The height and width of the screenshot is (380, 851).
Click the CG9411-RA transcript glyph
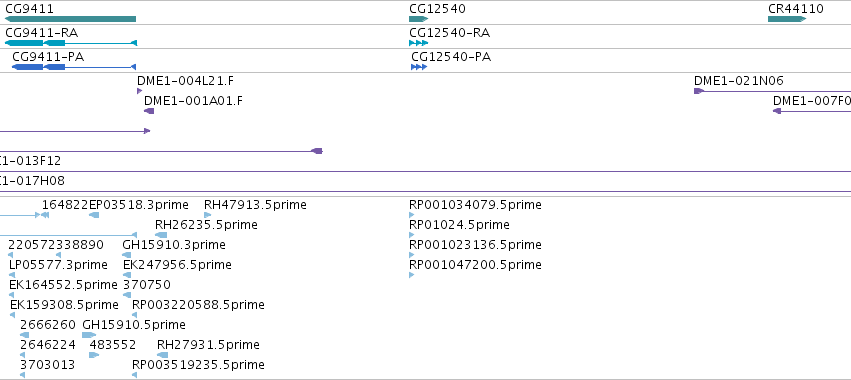pyautogui.click(x=71, y=43)
